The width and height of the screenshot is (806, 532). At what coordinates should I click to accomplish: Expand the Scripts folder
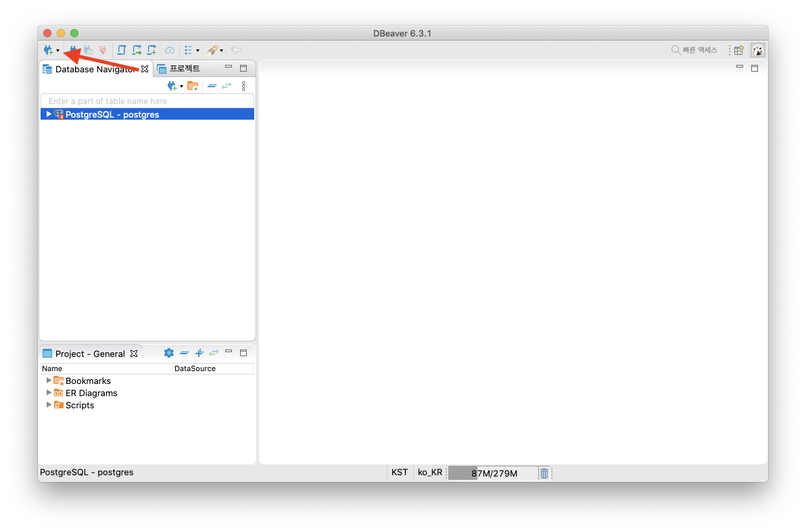[49, 405]
